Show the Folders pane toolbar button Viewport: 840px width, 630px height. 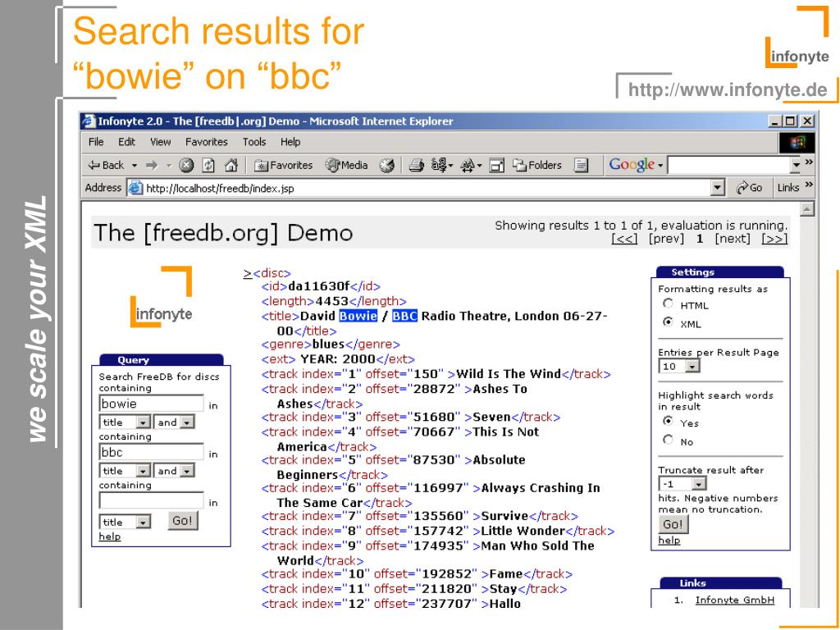pyautogui.click(x=536, y=166)
